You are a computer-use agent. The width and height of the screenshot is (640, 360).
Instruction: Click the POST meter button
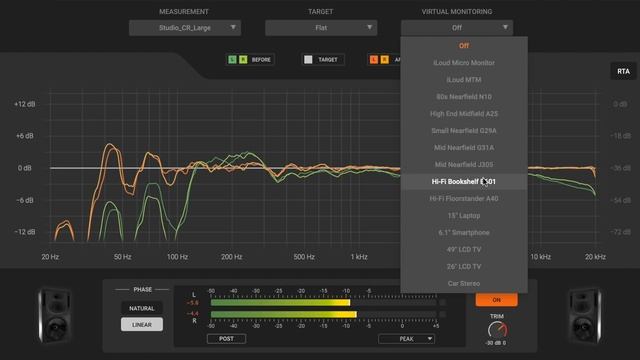click(226, 339)
